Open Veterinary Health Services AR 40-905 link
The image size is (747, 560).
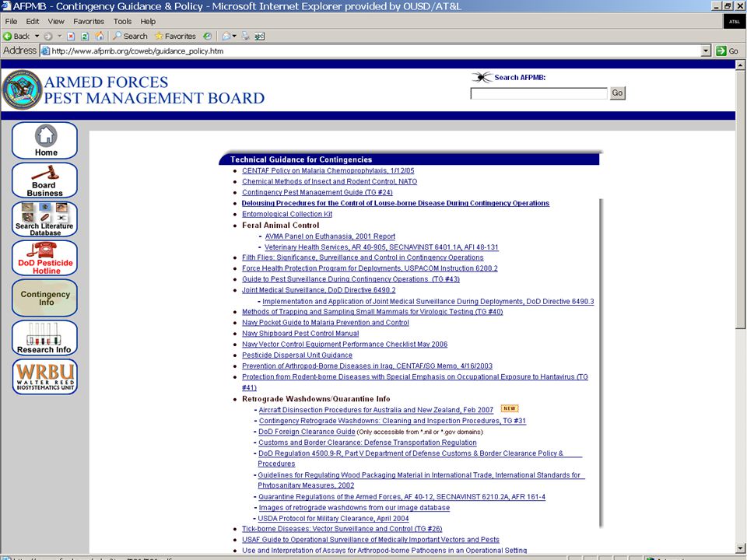tap(381, 247)
